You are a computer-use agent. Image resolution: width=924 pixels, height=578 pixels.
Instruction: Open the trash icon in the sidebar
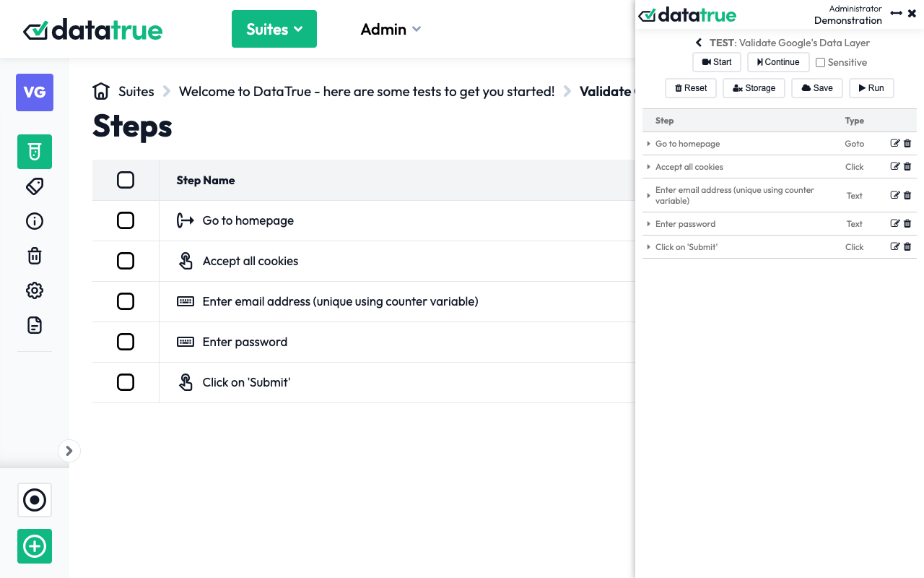34,256
